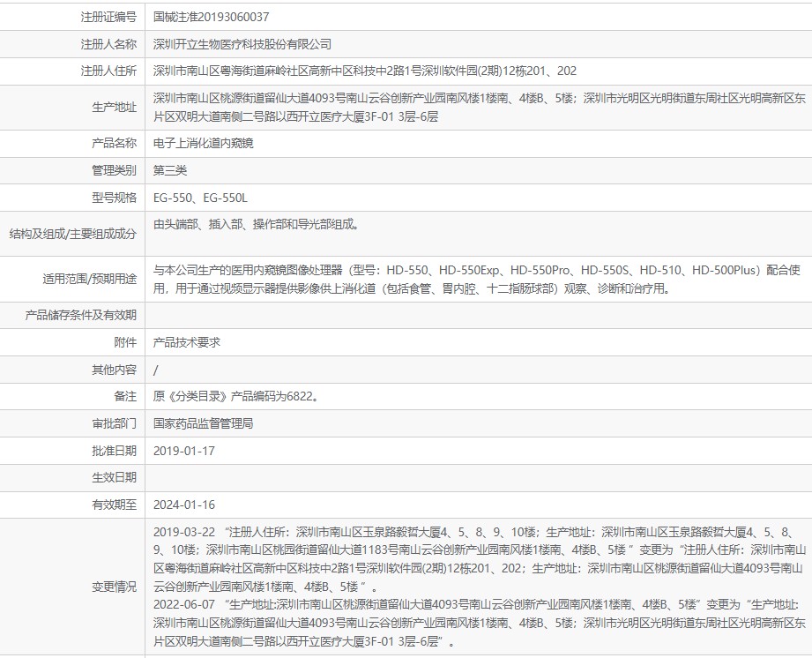Click the 管理类别 label

pos(114,170)
